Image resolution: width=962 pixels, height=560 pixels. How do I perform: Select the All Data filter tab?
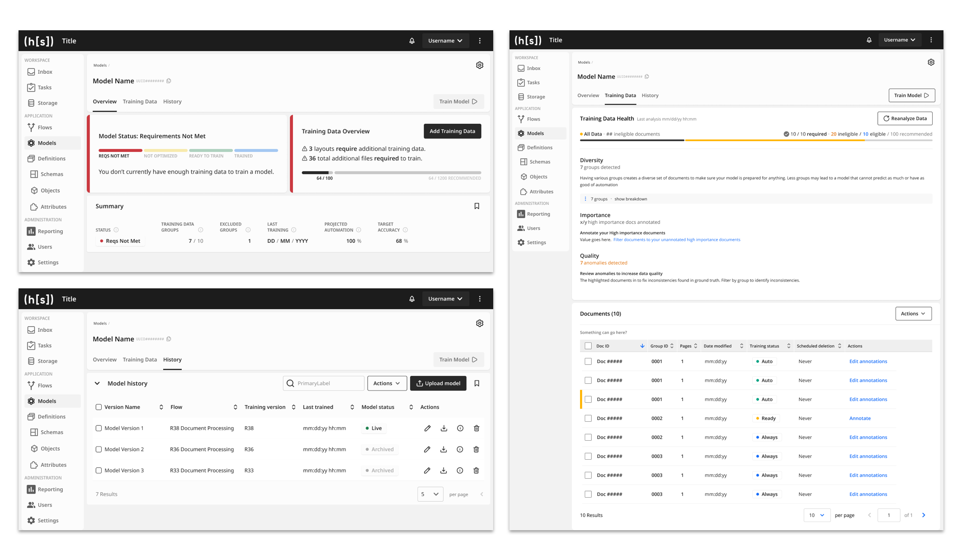point(592,134)
